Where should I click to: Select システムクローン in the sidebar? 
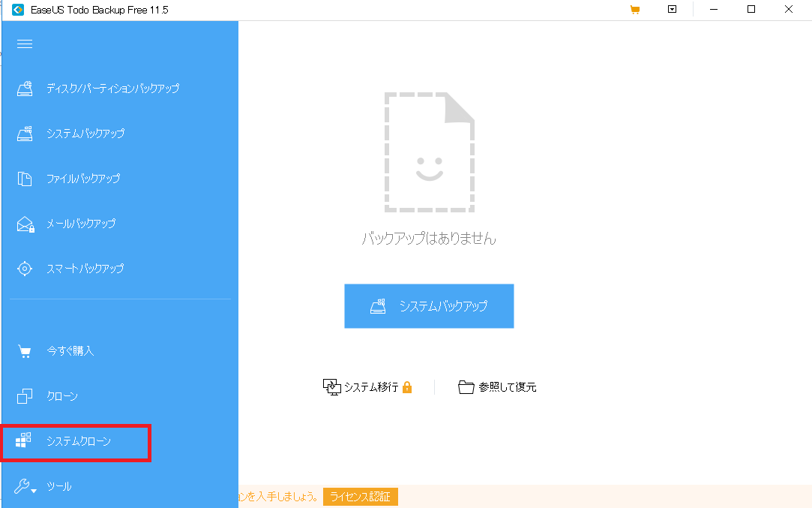click(x=79, y=441)
